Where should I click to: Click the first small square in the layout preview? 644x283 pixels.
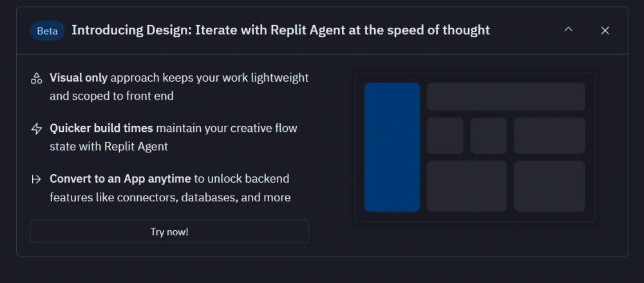click(x=445, y=135)
